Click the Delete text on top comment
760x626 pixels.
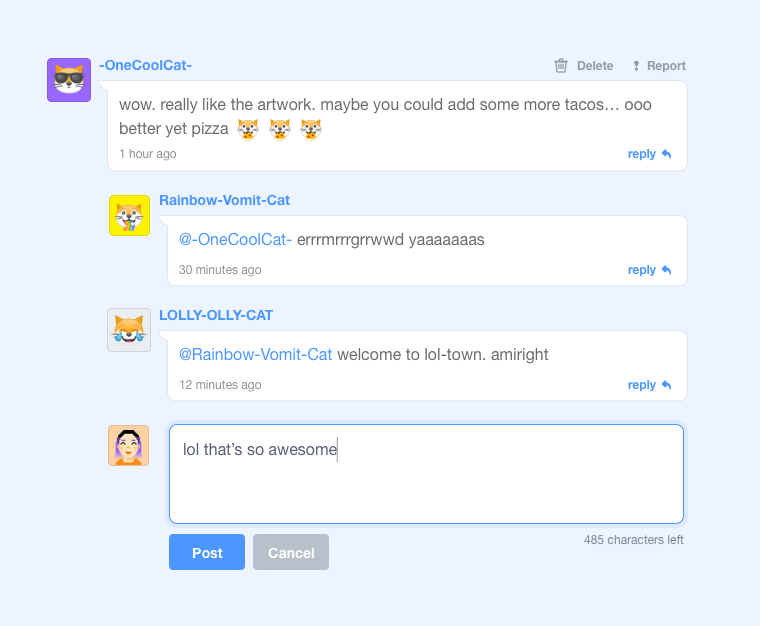click(x=595, y=66)
